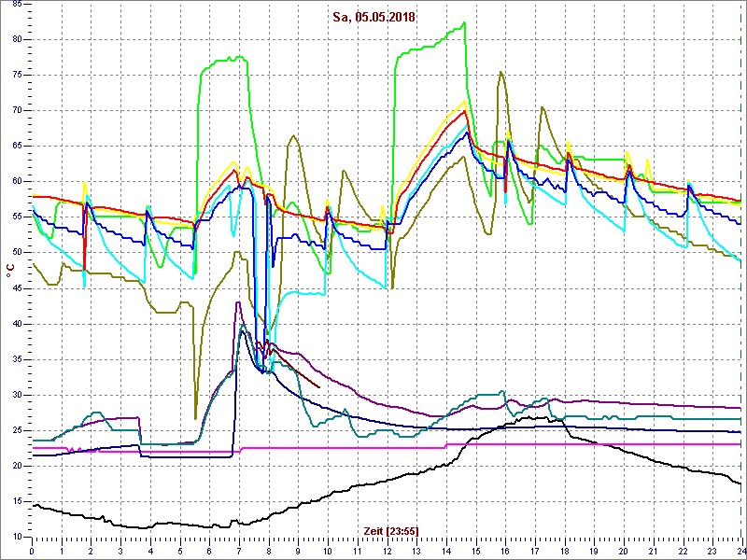Screen dimensions: 747x560
Task: Click hour 8 on the time axis
Action: (269, 550)
